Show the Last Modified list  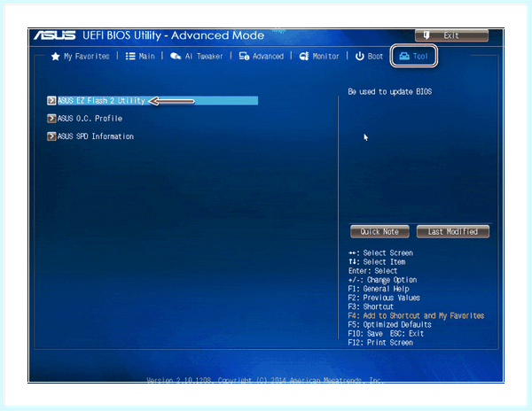pyautogui.click(x=453, y=232)
